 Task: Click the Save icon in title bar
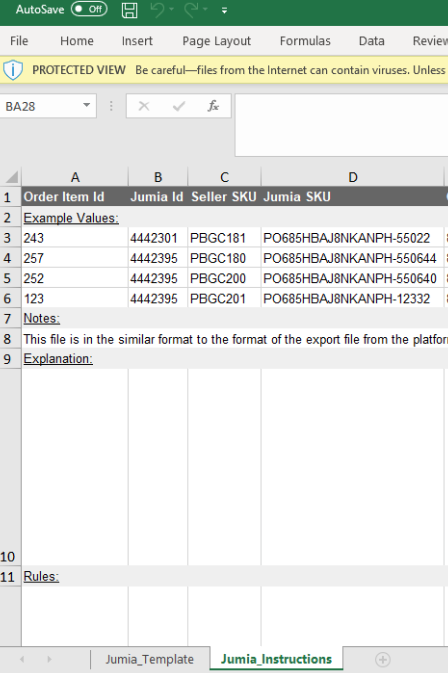pyautogui.click(x=129, y=10)
